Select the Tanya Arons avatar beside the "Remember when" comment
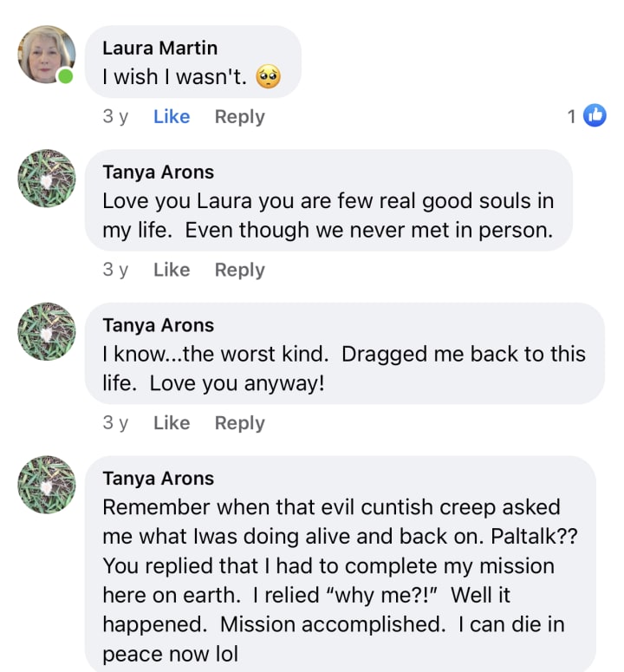 (x=47, y=484)
